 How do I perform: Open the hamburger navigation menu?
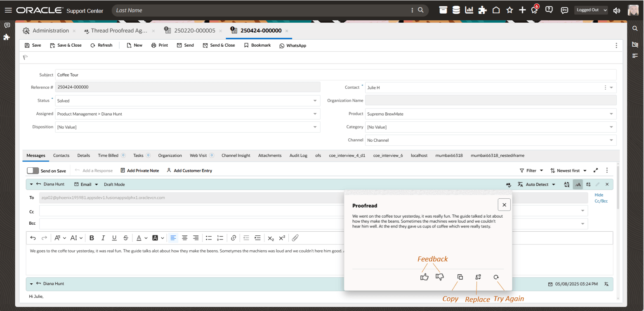point(8,10)
